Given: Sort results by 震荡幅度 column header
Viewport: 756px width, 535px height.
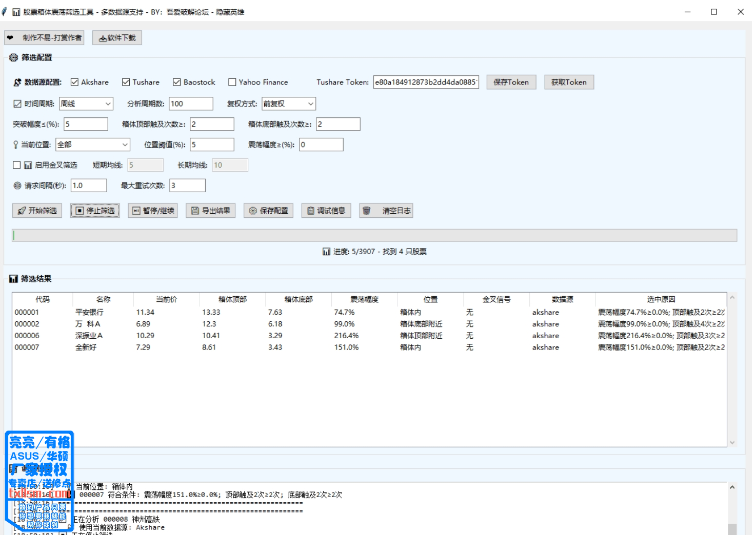Looking at the screenshot, I should [x=364, y=299].
